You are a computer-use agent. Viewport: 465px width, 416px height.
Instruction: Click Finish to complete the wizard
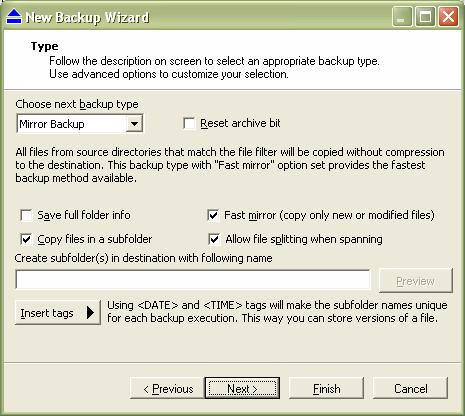(x=326, y=389)
